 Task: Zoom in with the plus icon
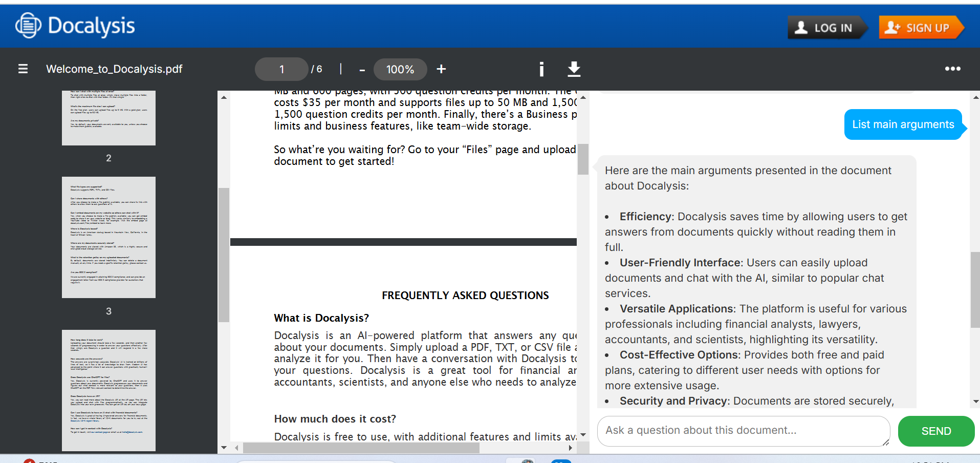point(441,69)
